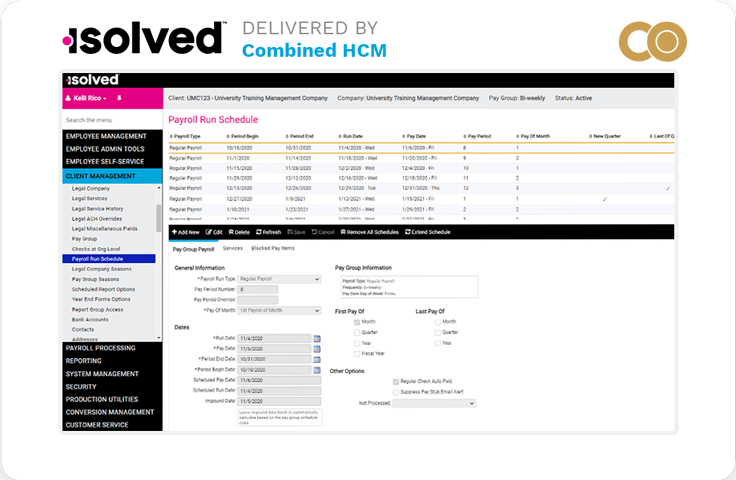736x480 pixels.
Task: Toggle Last Pay Of Year checkbox
Action: [x=437, y=343]
